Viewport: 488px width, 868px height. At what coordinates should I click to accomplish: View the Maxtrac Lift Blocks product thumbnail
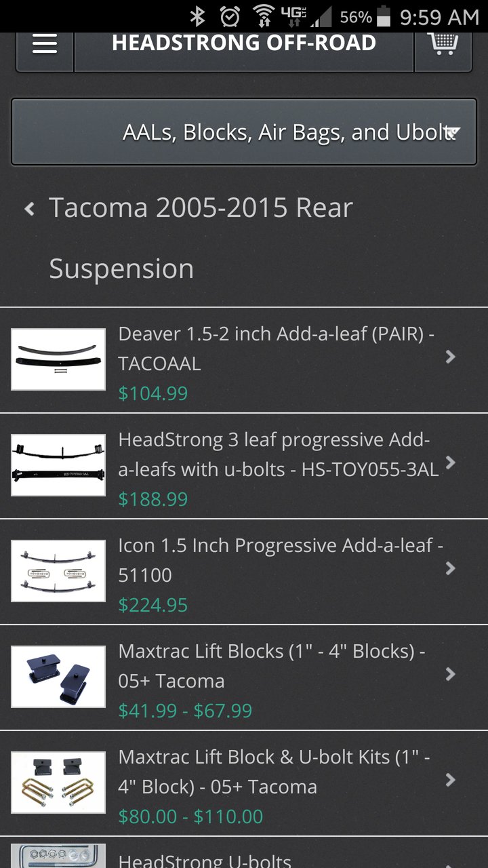[58, 677]
